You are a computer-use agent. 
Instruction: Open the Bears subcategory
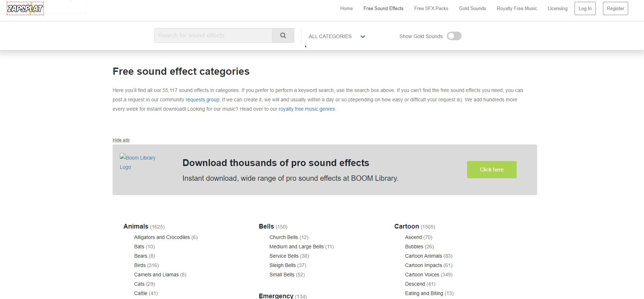tap(141, 256)
